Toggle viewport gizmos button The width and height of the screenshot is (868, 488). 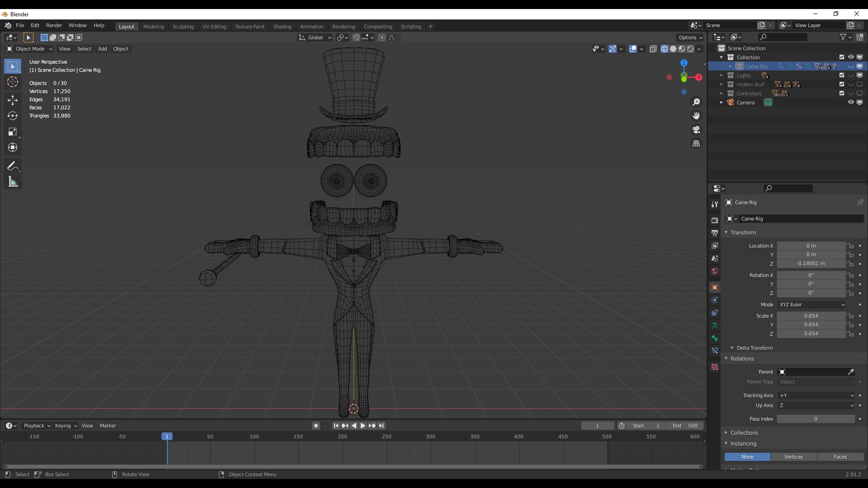pyautogui.click(x=613, y=49)
